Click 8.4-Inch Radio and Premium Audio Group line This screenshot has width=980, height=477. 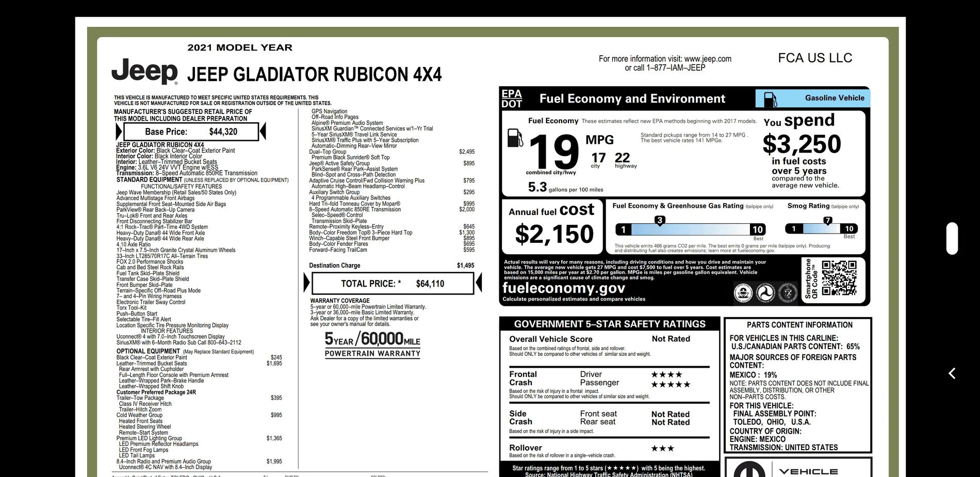(x=199, y=462)
